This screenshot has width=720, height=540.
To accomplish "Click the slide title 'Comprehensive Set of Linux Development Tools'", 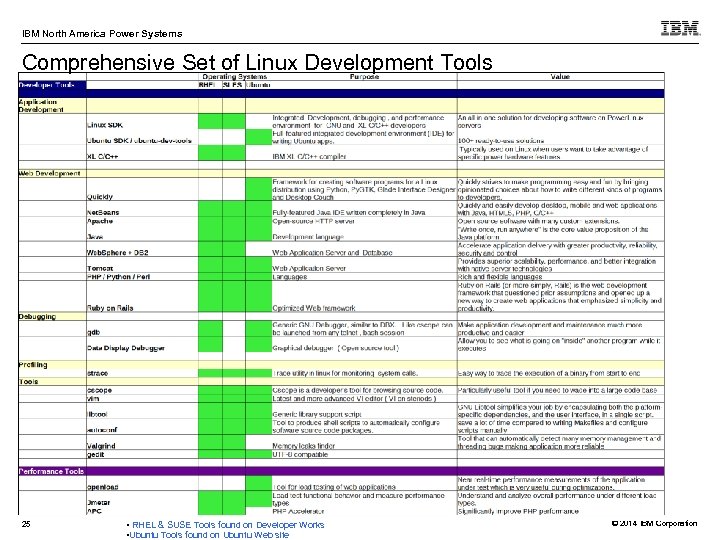I will (257, 62).
